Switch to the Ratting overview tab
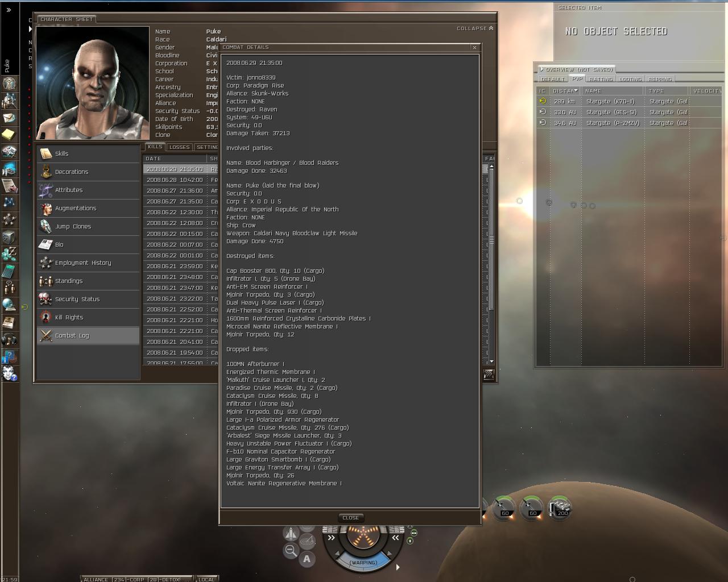Image resolution: width=728 pixels, height=582 pixels. [x=601, y=79]
